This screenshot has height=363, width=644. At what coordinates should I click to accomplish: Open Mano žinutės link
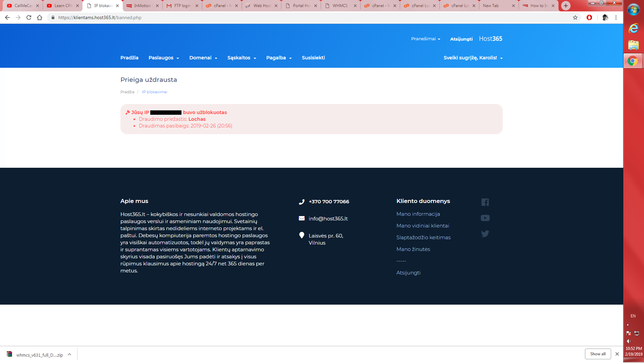click(413, 249)
